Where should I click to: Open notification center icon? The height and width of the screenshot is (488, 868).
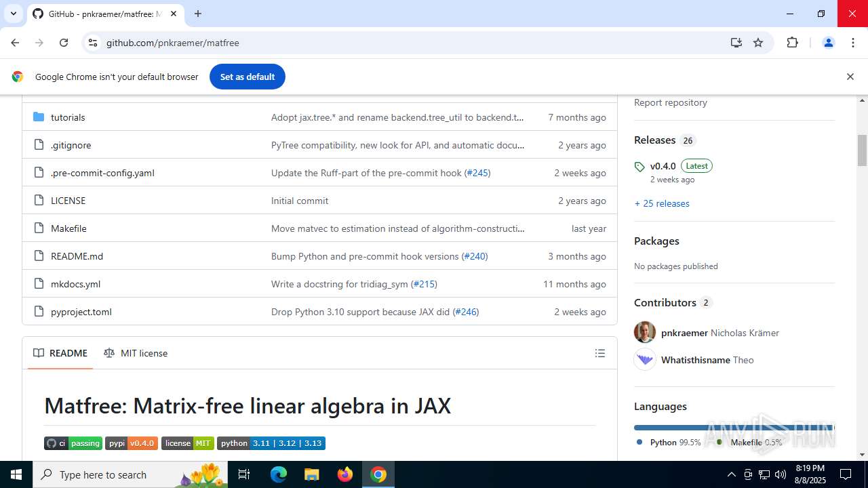(846, 474)
